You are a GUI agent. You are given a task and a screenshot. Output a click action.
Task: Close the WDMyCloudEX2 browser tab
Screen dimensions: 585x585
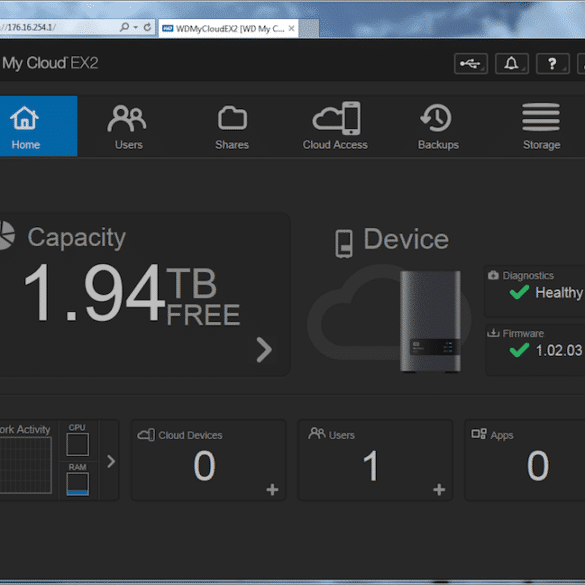pos(292,28)
